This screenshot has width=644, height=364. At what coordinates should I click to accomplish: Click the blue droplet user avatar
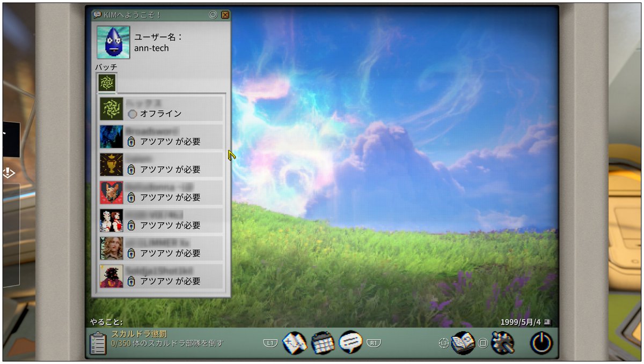[113, 42]
